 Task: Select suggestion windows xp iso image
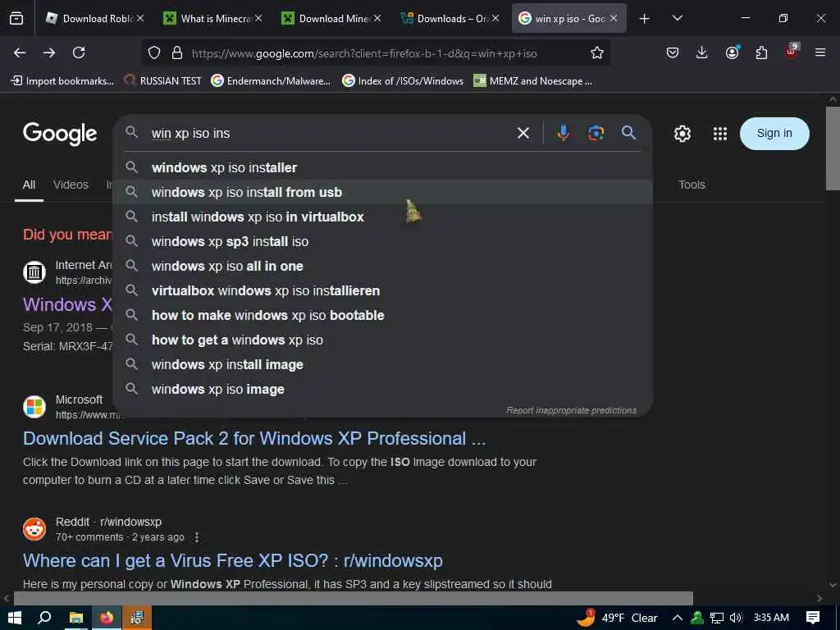tap(382, 390)
